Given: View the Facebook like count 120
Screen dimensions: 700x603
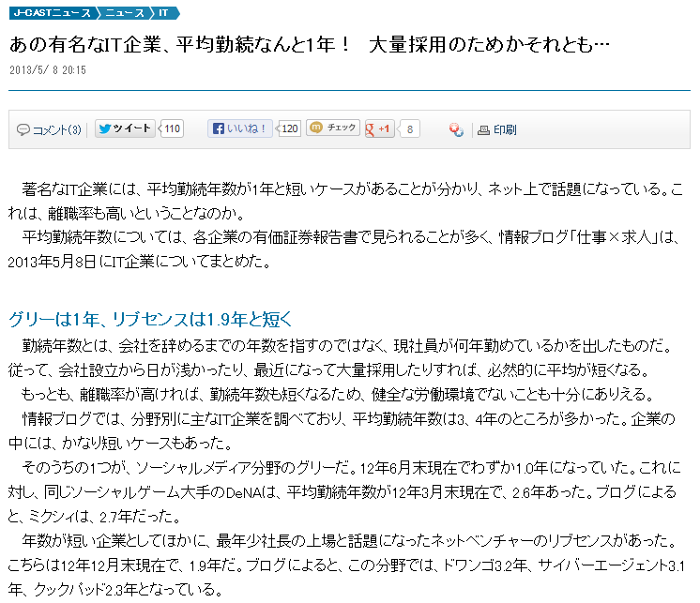Looking at the screenshot, I should point(289,128).
